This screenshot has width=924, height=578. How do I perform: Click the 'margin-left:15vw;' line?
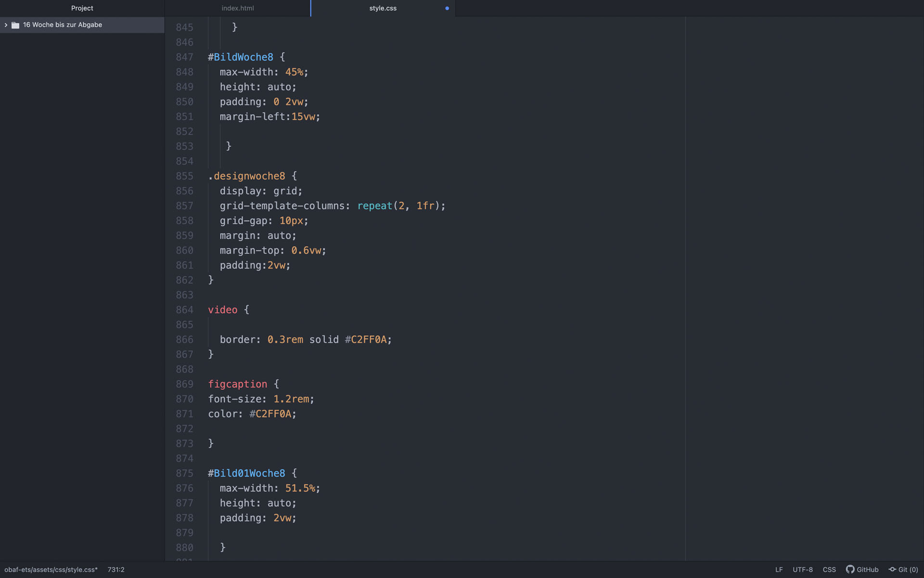point(270,117)
